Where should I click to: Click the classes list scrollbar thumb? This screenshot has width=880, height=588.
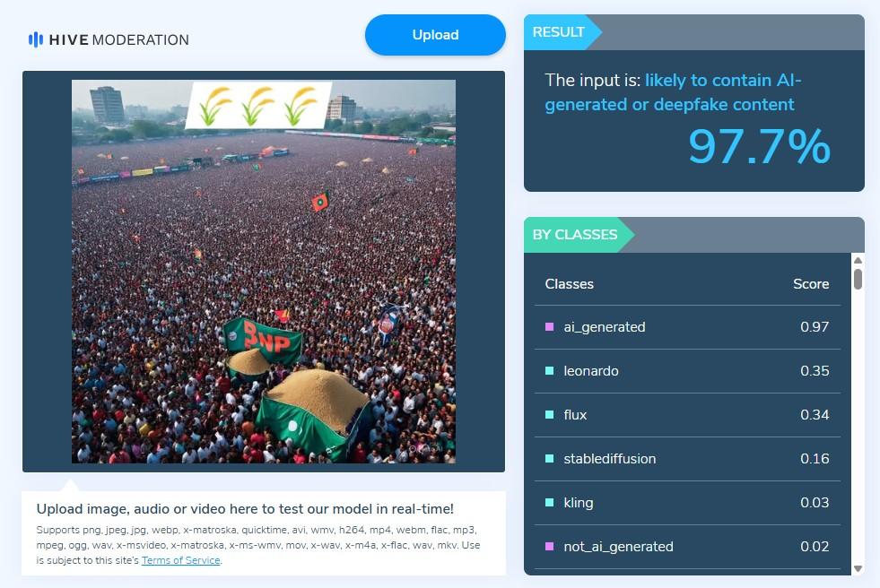click(x=858, y=279)
